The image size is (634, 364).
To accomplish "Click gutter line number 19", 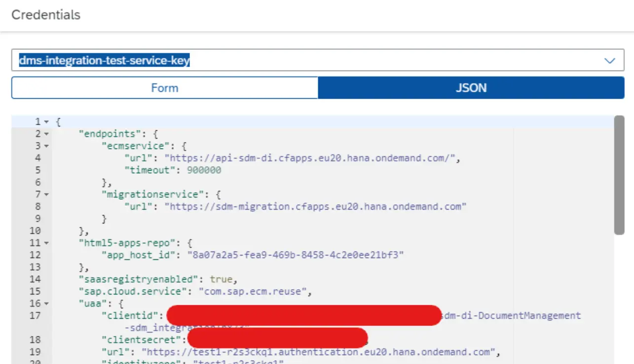I will [35, 352].
